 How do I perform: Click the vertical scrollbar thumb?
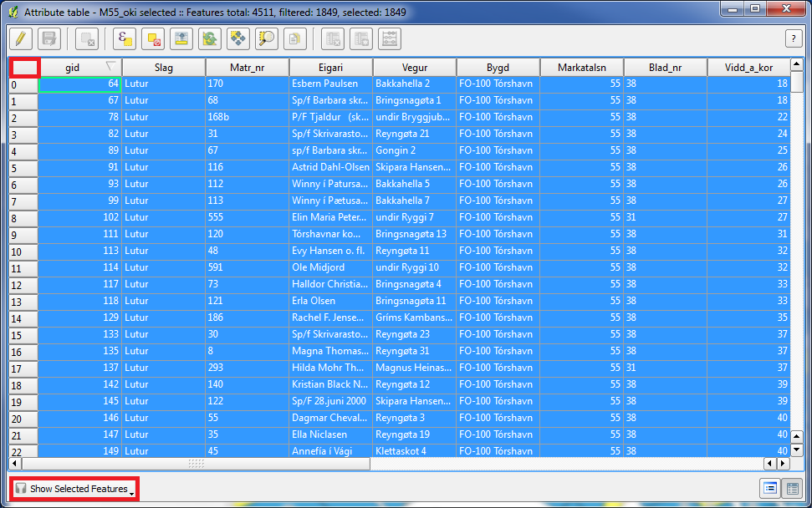click(797, 82)
